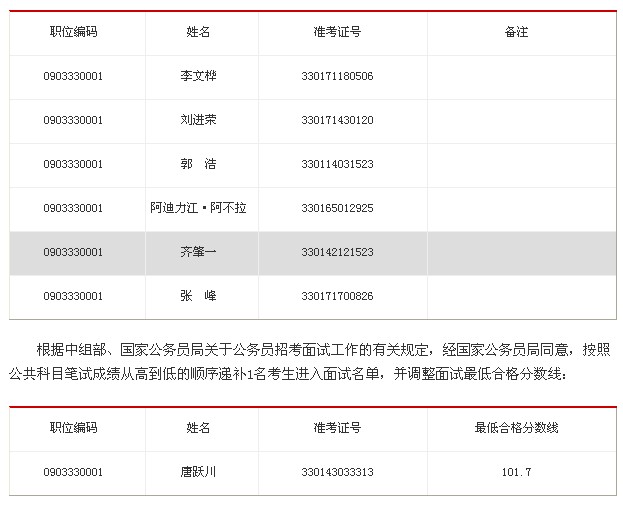
Task: Click the name 李文桦 in the table
Action: (x=198, y=76)
